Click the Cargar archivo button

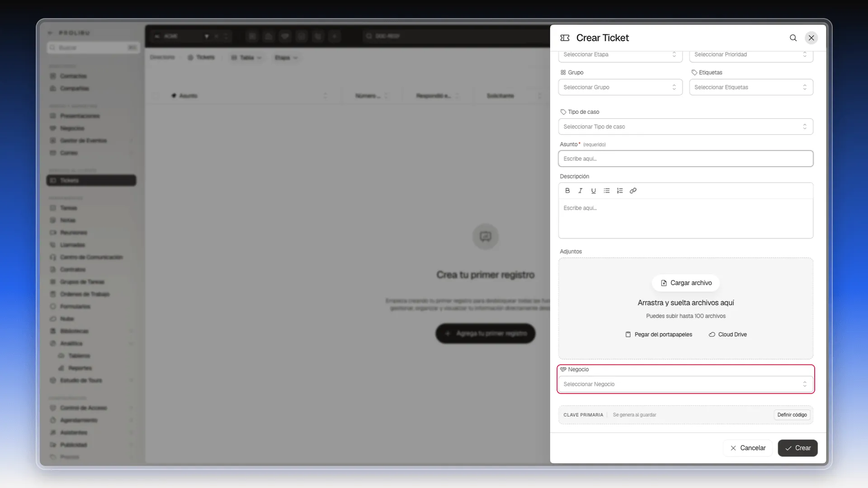point(686,283)
